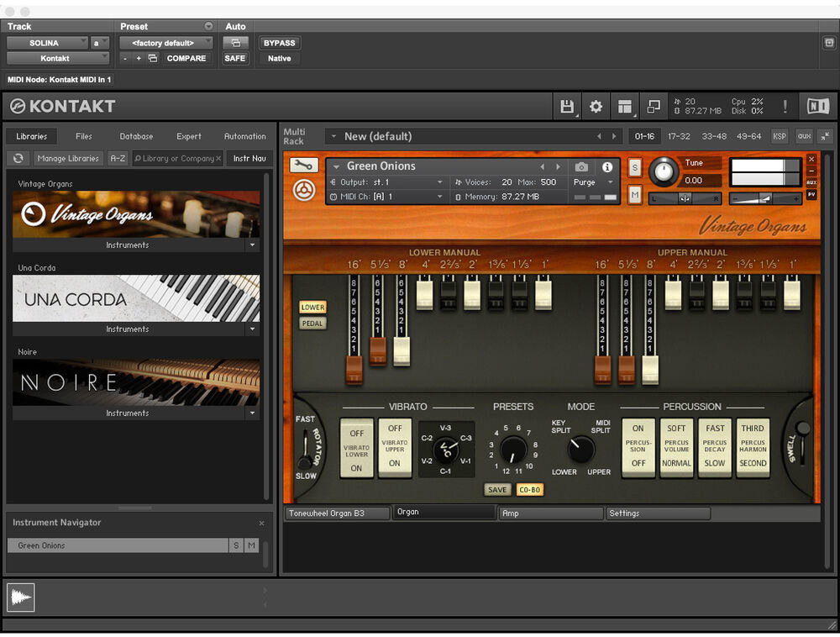Click the wrench instrument edit icon
This screenshot has height=637, width=840.
(304, 166)
